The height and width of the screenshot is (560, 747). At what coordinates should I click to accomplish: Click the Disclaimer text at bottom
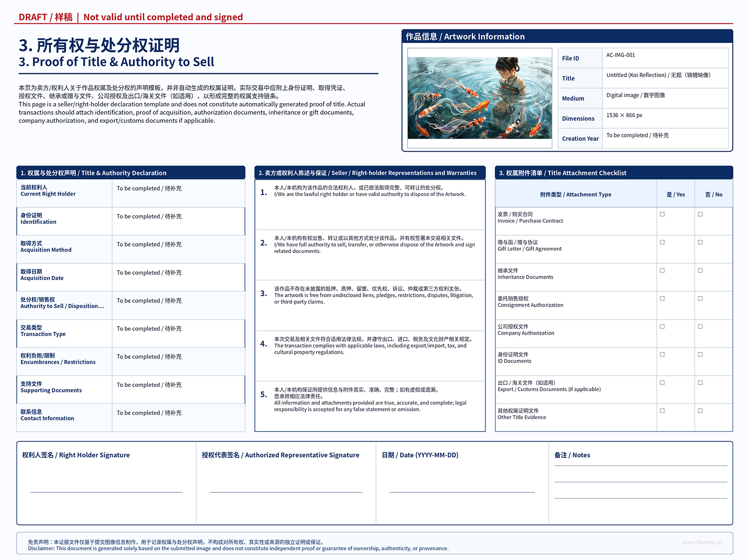coord(238,545)
